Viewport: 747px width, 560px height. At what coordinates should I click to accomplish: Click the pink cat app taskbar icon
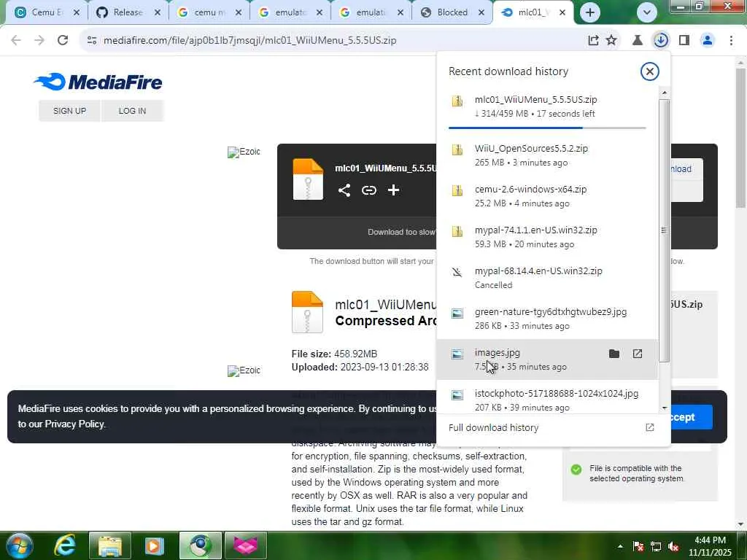[x=245, y=545]
